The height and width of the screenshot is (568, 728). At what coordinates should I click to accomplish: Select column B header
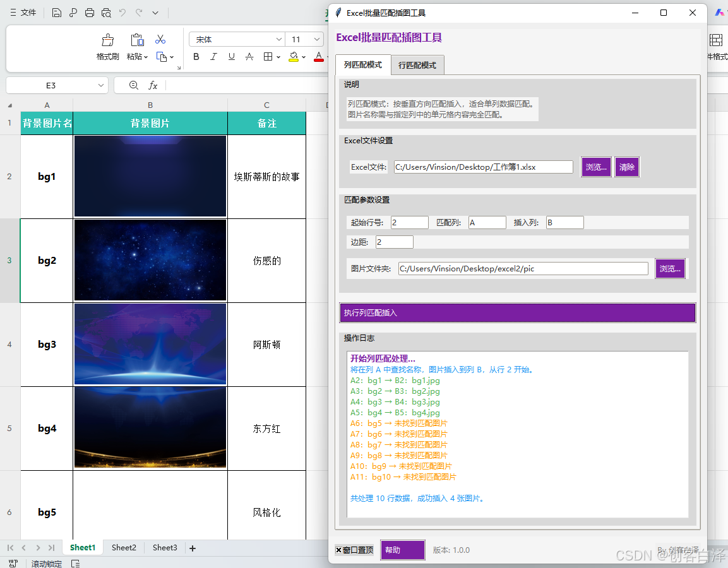[150, 105]
